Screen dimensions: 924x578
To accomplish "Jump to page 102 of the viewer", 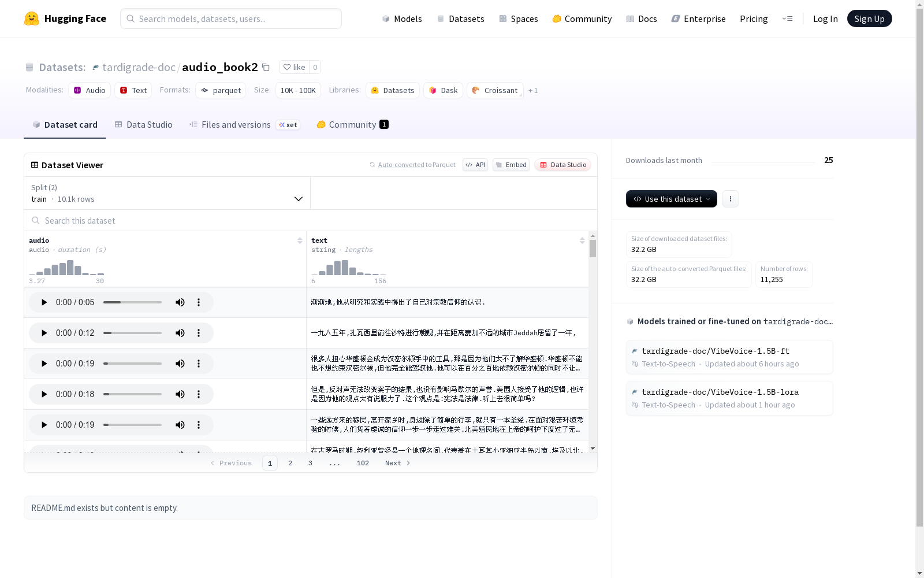I will coord(363,463).
